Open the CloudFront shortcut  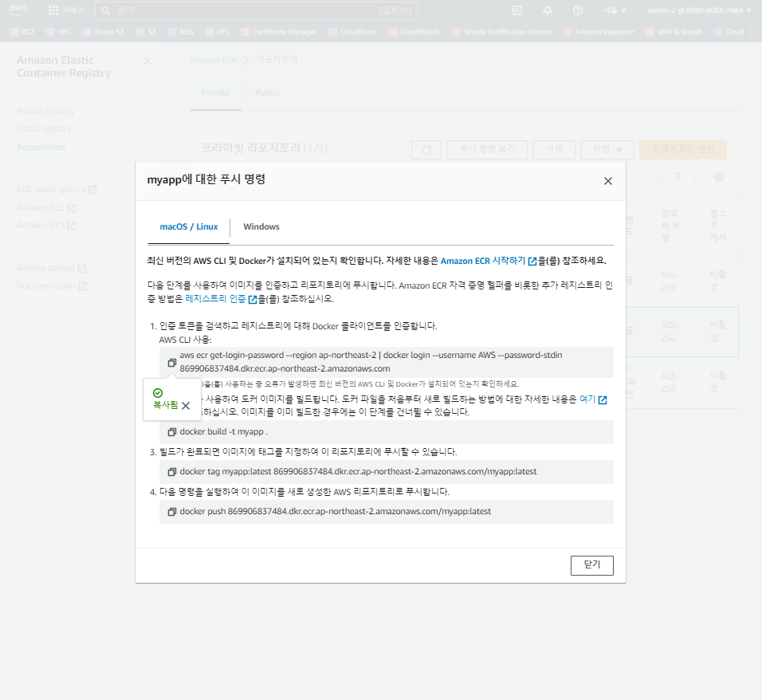tap(353, 32)
